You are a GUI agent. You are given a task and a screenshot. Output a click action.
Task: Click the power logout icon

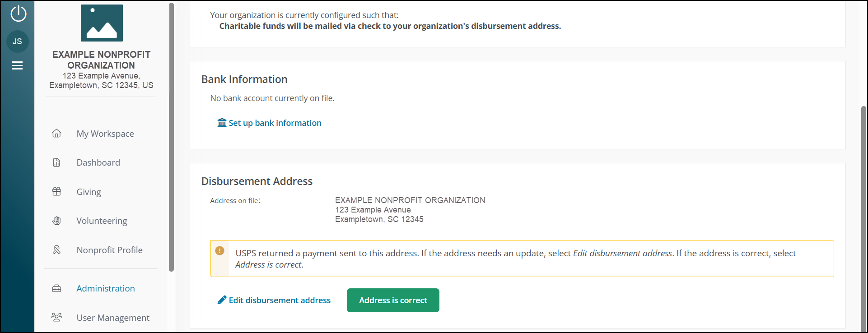18,14
